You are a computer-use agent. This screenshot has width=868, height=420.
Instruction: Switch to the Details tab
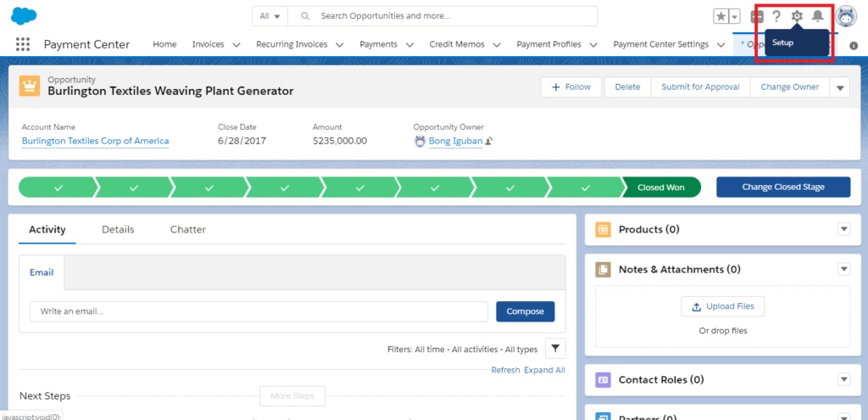[x=118, y=229]
